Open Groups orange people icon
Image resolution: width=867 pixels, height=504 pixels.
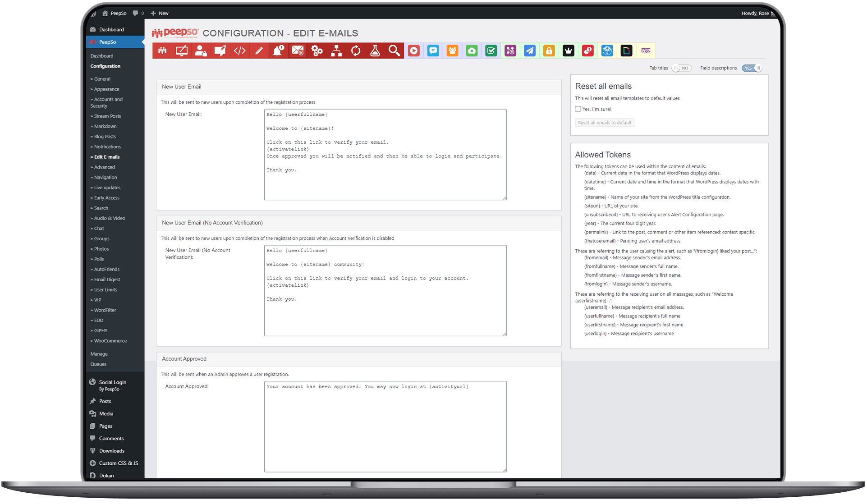[453, 51]
